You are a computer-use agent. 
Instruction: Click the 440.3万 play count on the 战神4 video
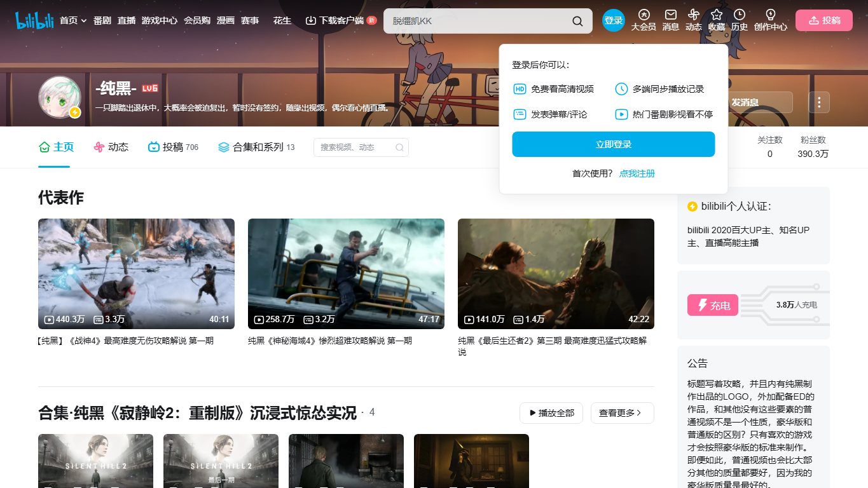click(x=65, y=319)
